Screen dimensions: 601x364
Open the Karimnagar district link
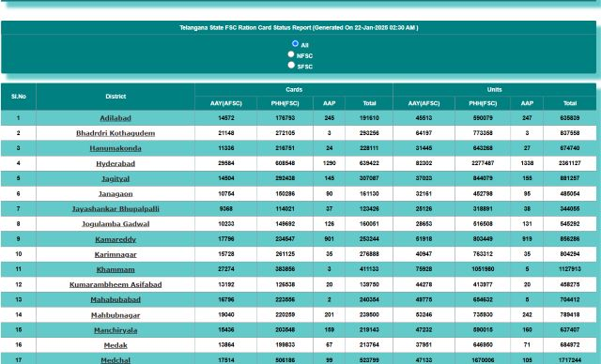[x=116, y=254]
